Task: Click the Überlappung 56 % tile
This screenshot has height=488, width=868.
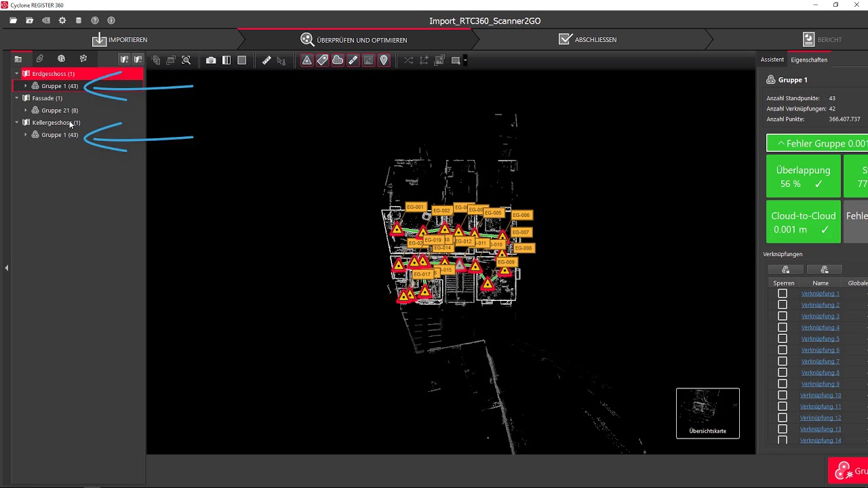Action: (804, 176)
